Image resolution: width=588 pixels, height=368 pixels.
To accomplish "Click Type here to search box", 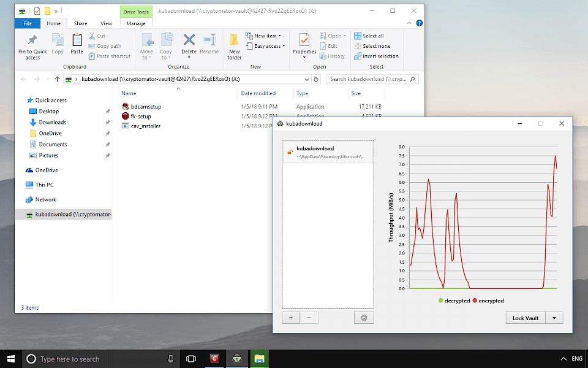I will pos(101,359).
